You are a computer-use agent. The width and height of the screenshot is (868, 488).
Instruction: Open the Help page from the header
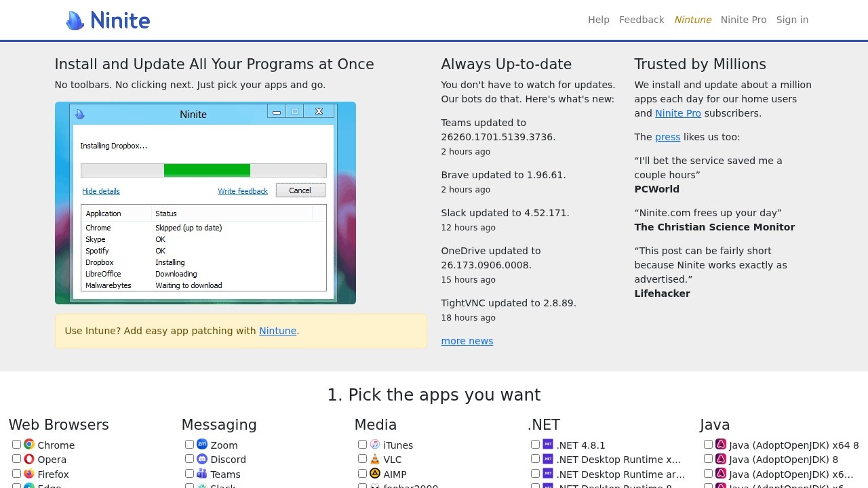click(599, 20)
